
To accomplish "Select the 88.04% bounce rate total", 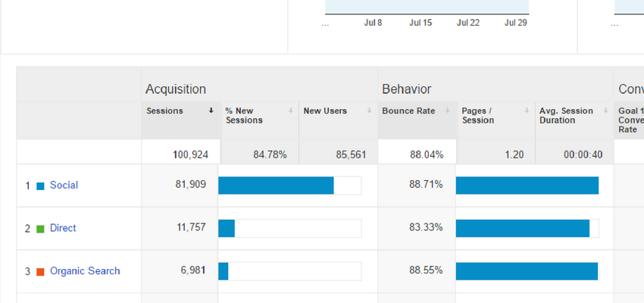I will click(x=427, y=155).
